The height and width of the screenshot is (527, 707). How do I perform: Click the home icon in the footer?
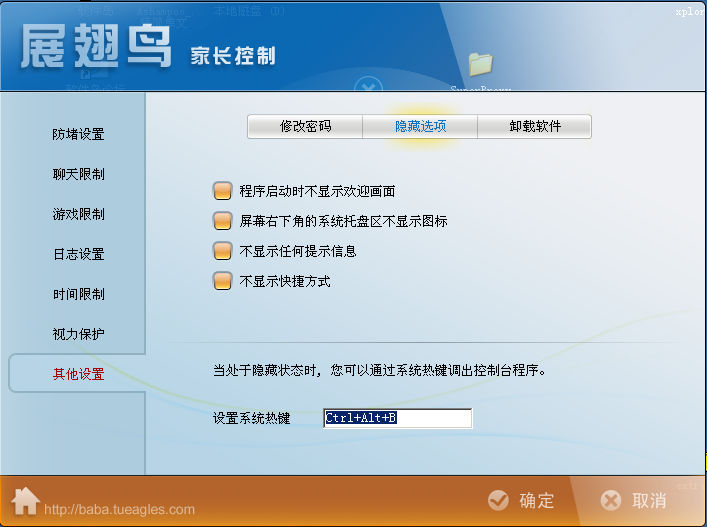[x=25, y=501]
